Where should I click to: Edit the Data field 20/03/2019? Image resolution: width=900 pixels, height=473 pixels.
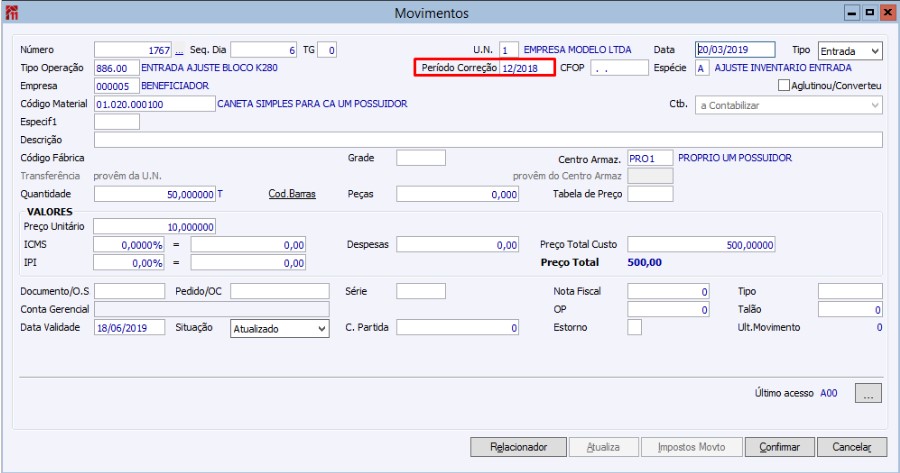(735, 49)
